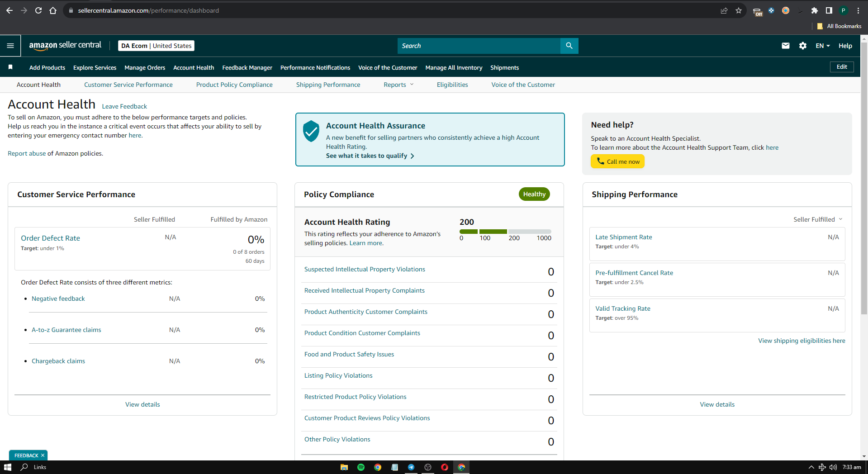Click the Call me now button

617,161
